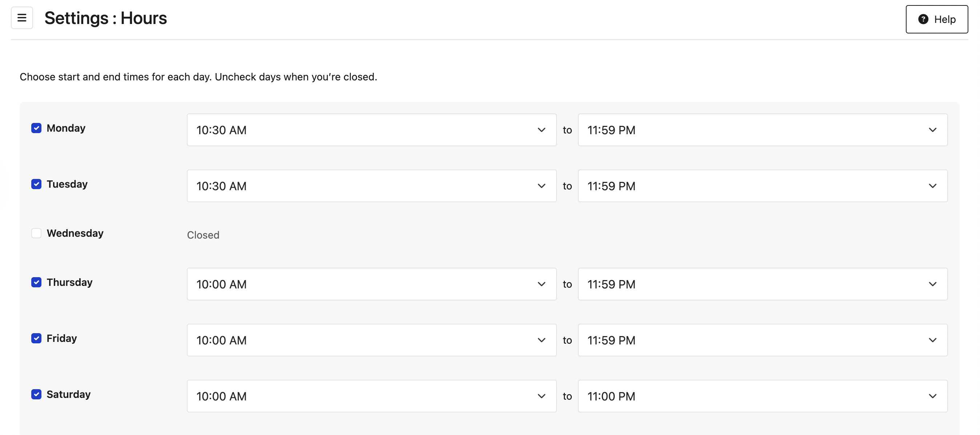Click the Saturday day label
Viewport: 980px width, 435px height.
[68, 394]
